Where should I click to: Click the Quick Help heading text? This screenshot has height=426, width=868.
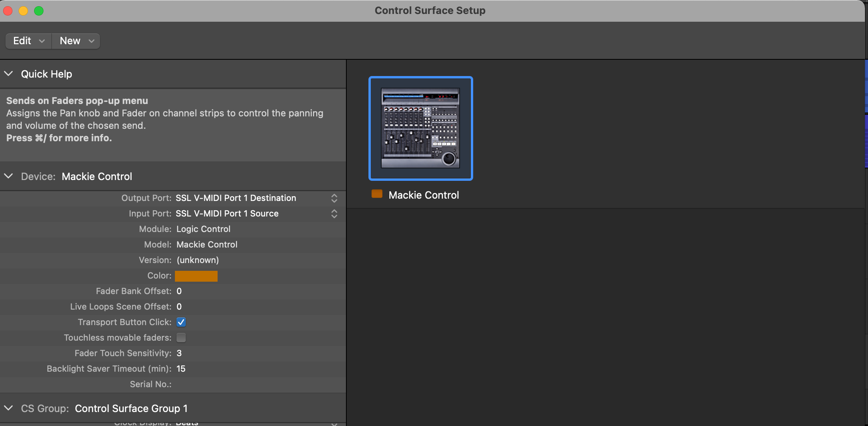[47, 74]
